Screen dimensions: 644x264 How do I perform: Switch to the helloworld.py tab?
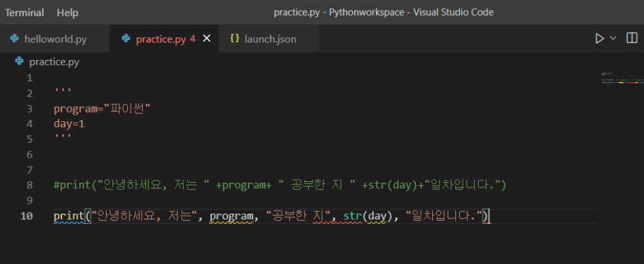pos(55,39)
